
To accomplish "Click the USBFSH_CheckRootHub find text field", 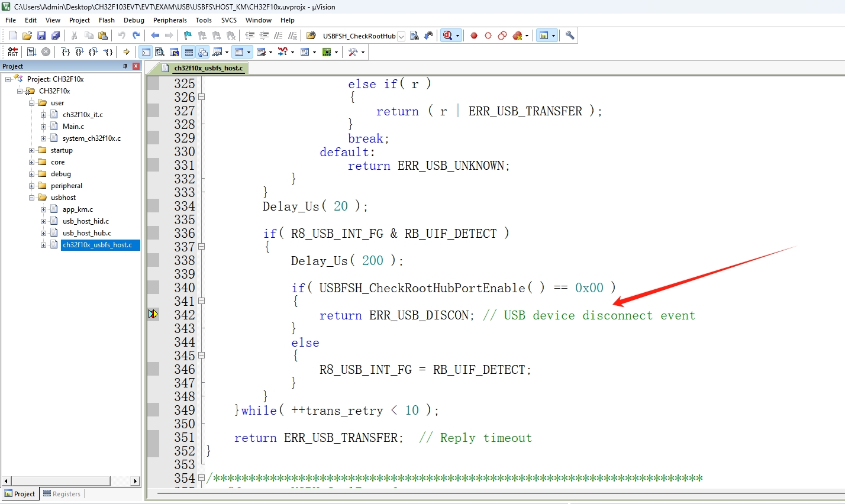I will (359, 36).
